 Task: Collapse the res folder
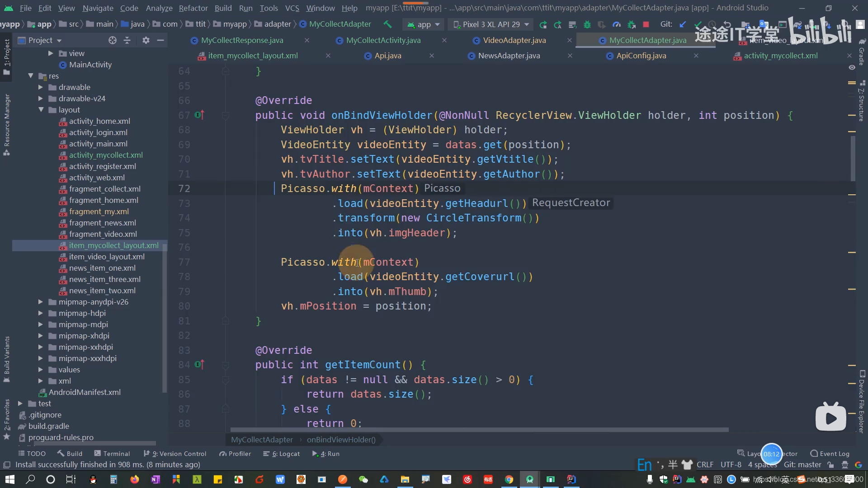tap(31, 76)
